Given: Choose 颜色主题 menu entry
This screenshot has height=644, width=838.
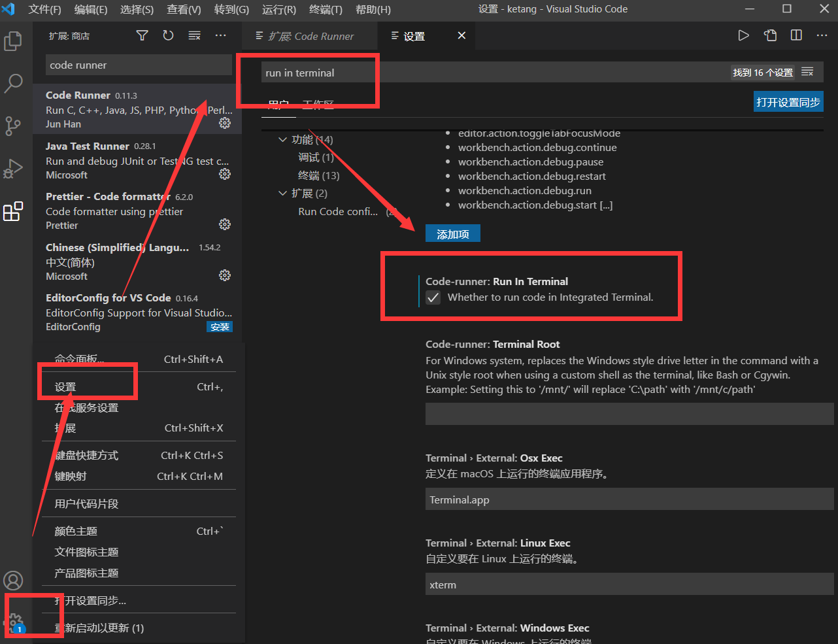Looking at the screenshot, I should click(139, 531).
